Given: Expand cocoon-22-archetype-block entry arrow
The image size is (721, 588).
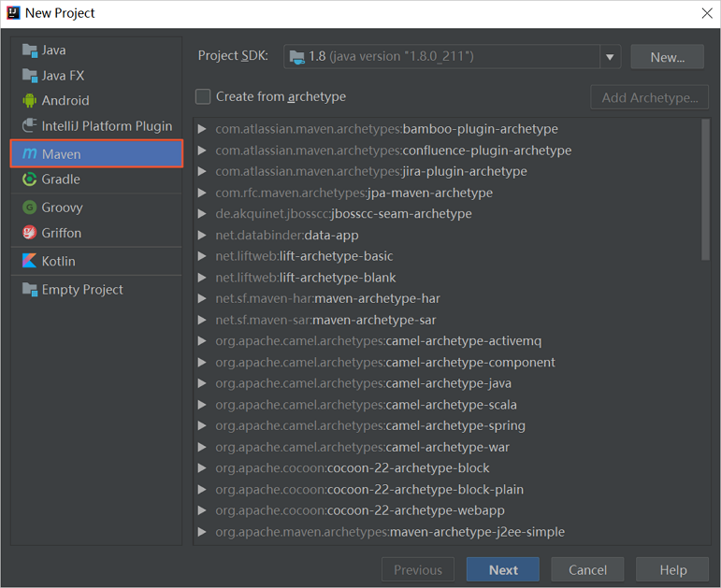Looking at the screenshot, I should coord(202,468).
